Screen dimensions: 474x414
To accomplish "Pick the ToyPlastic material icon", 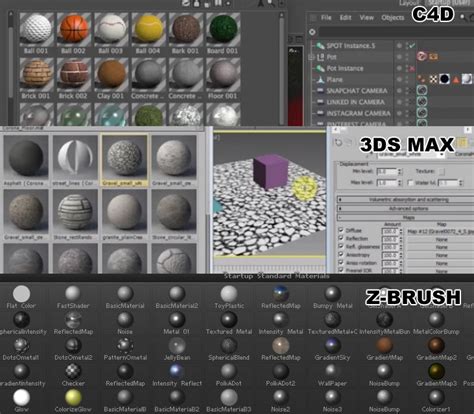I will [x=229, y=294].
